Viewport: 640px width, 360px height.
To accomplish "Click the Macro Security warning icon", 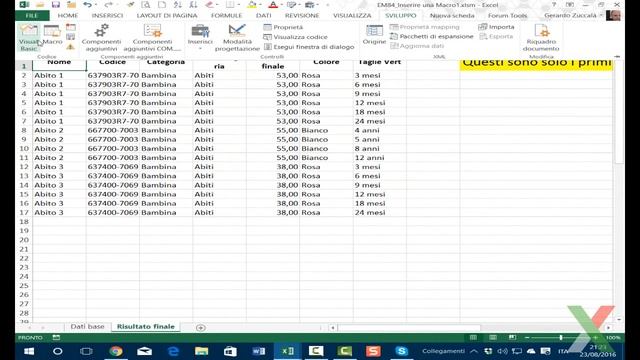I will [x=71, y=47].
